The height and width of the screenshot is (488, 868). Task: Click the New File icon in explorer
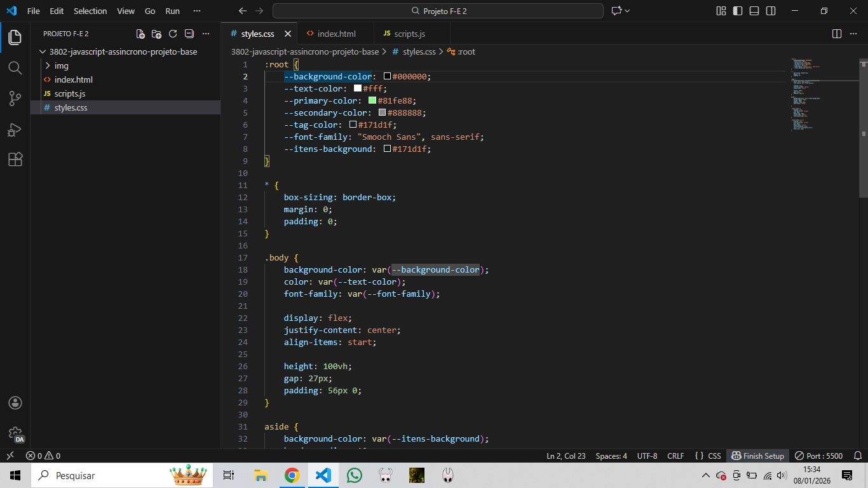[x=140, y=34]
